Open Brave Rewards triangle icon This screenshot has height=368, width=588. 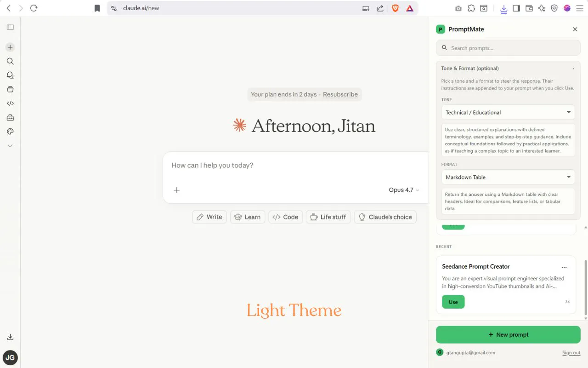[x=410, y=8]
